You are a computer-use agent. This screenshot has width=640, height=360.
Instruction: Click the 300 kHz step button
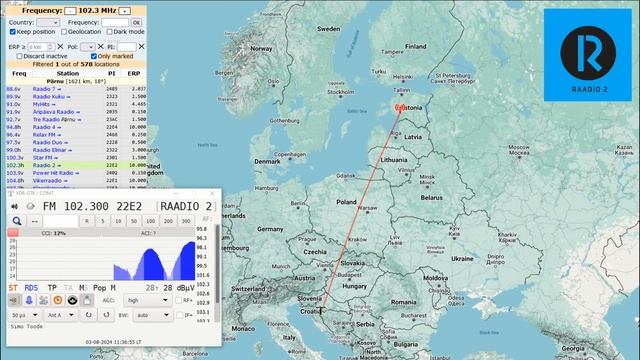(186, 221)
